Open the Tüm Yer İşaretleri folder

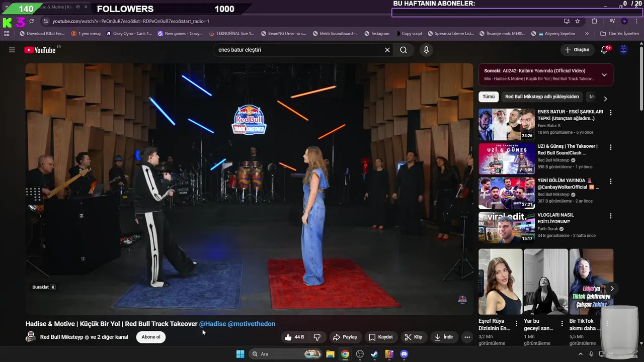click(620, 34)
